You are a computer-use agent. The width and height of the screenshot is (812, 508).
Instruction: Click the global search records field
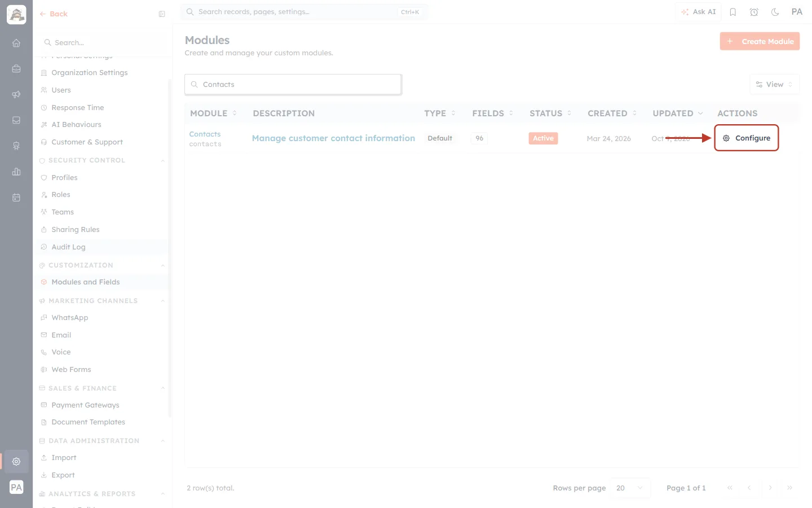click(x=304, y=12)
